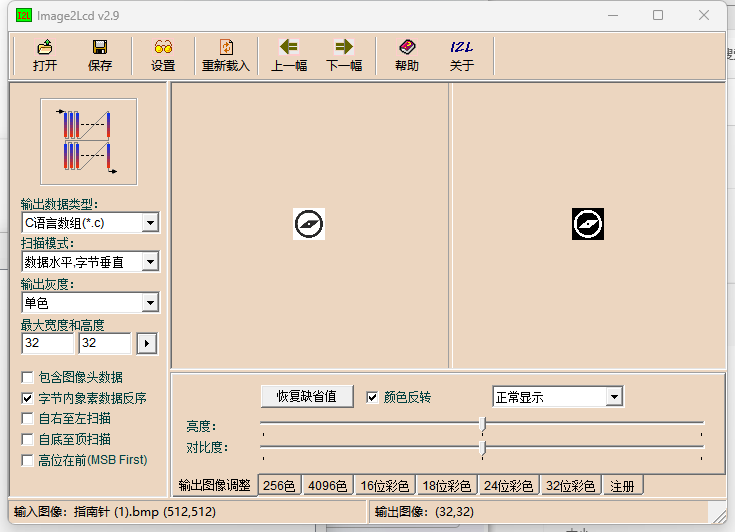Open 设置 settings glasses icon
The image size is (735, 532).
(x=163, y=55)
